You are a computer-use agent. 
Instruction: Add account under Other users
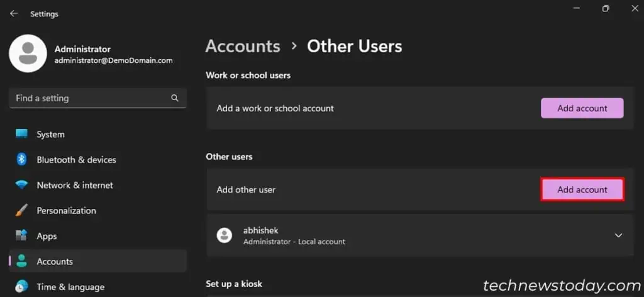coord(582,189)
